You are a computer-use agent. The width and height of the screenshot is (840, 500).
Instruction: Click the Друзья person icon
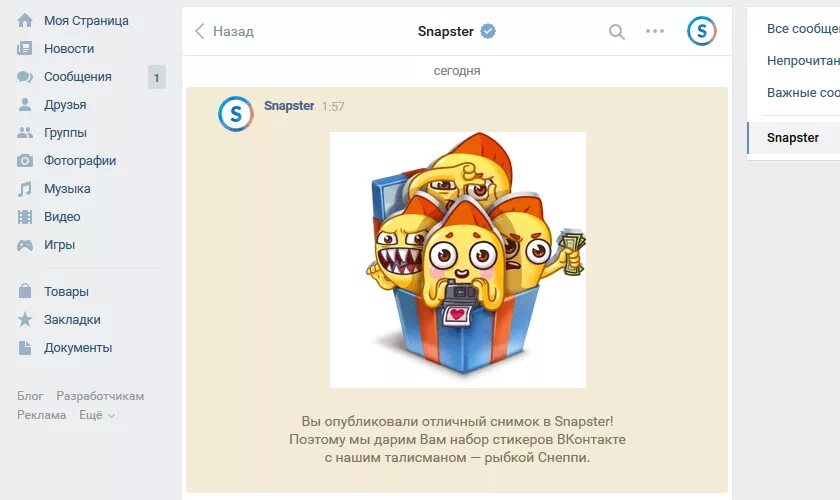[25, 105]
